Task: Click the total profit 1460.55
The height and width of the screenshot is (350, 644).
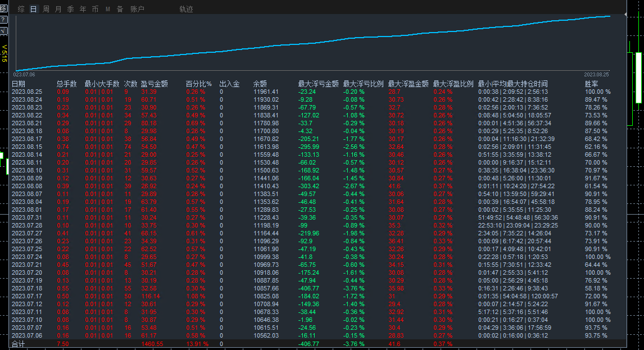Action: pyautogui.click(x=152, y=344)
